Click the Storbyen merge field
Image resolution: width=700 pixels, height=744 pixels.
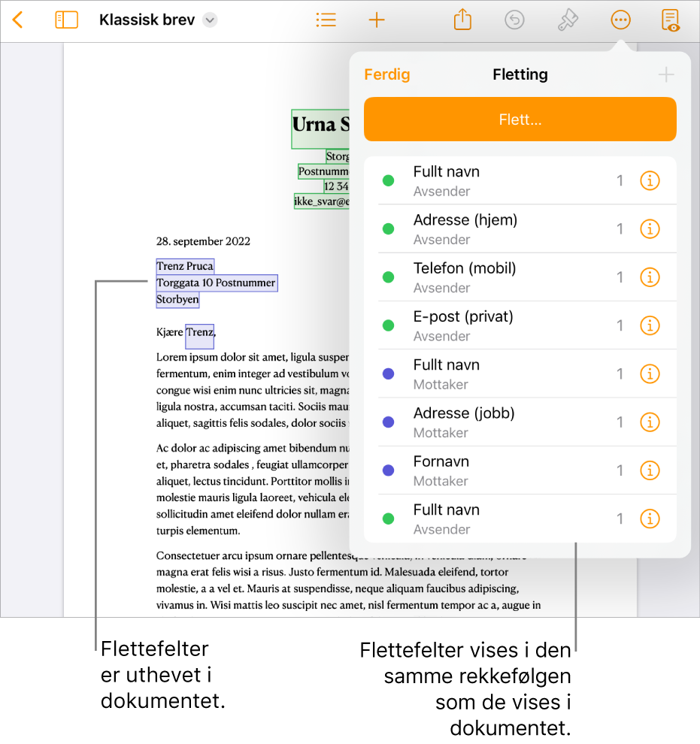(x=177, y=299)
